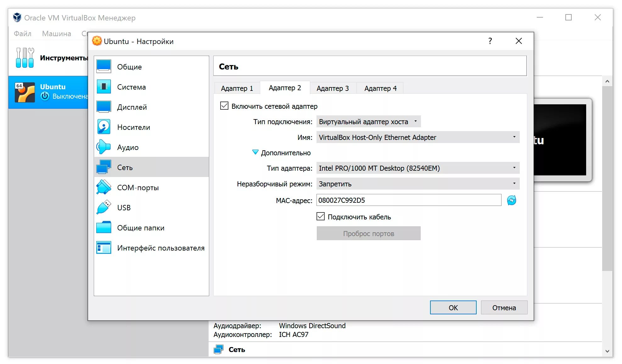The height and width of the screenshot is (364, 622).
Task: Open the Машина menu in manager
Action: coord(57,34)
